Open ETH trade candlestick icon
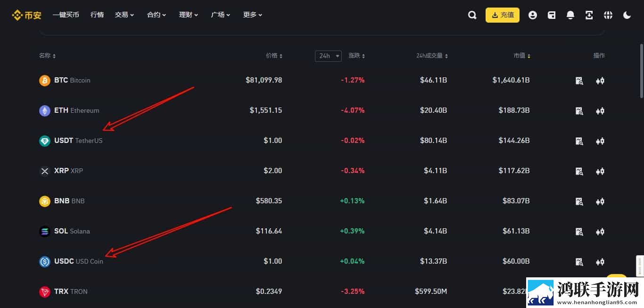Screen dimensions: 644x308 (x=600, y=111)
